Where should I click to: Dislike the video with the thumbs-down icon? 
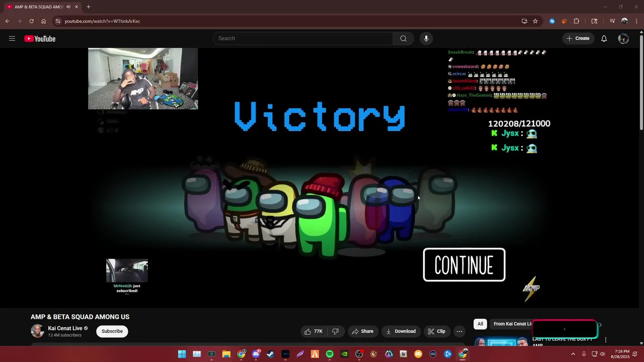[336, 331]
